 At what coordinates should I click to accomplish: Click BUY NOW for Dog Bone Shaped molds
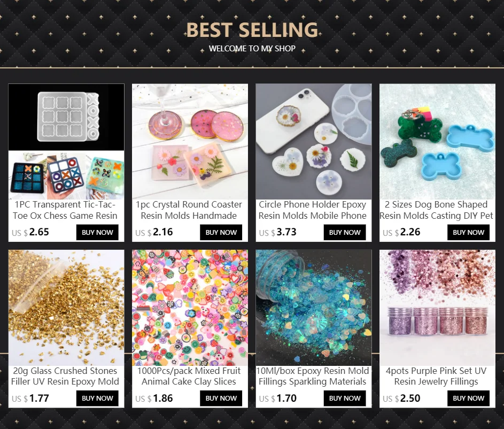pyautogui.click(x=468, y=232)
